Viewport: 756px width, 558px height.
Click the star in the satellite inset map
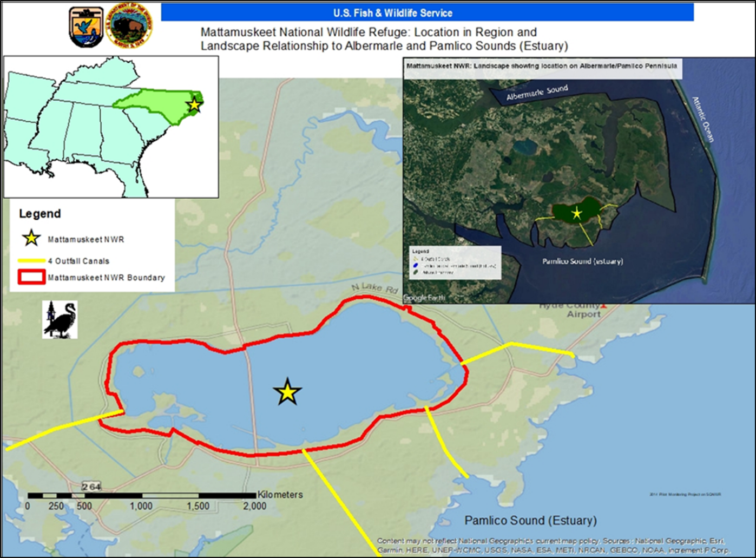pyautogui.click(x=577, y=213)
